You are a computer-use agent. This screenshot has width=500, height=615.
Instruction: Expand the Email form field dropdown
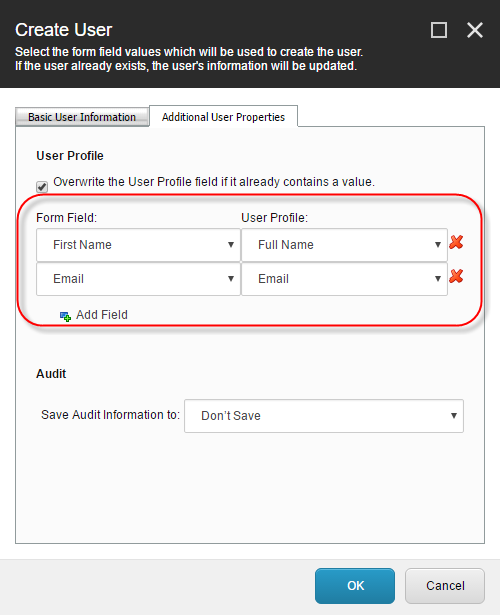(138, 279)
